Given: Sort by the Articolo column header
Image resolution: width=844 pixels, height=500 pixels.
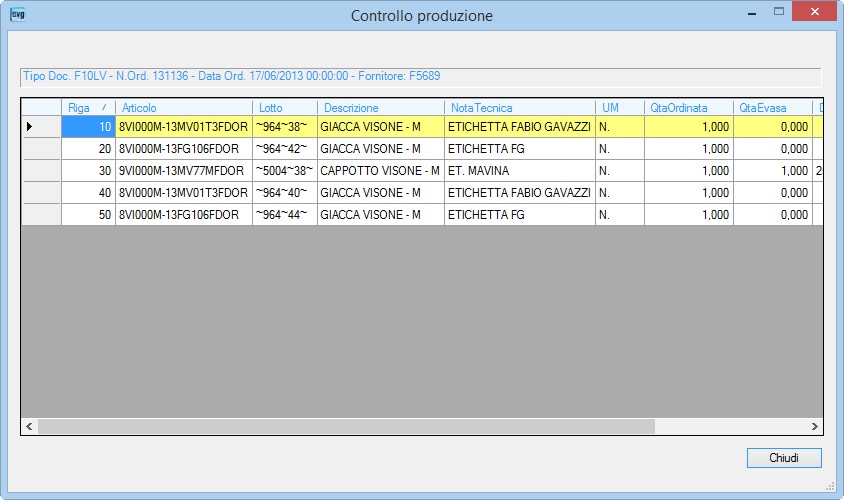Looking at the screenshot, I should (x=184, y=108).
